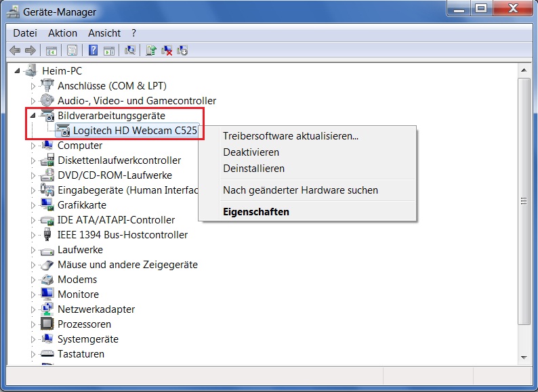
Task: Open Eigenschaften from the context menu
Action: point(308,212)
